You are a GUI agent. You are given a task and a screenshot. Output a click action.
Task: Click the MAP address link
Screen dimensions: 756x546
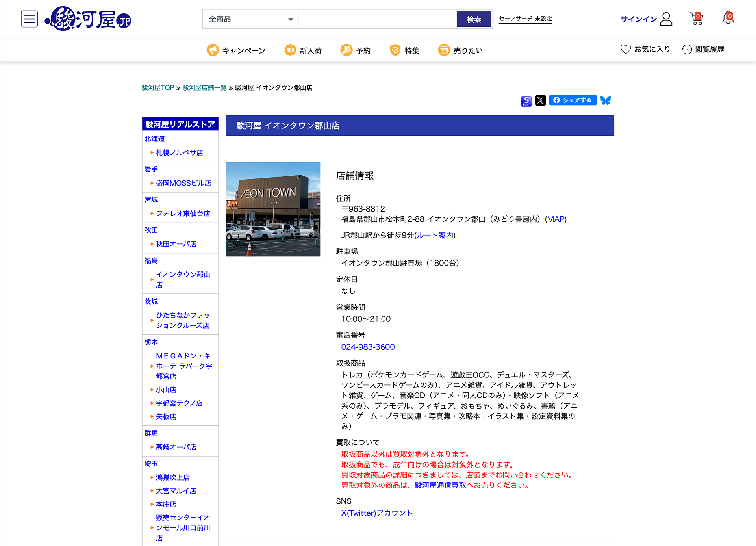[x=556, y=219]
